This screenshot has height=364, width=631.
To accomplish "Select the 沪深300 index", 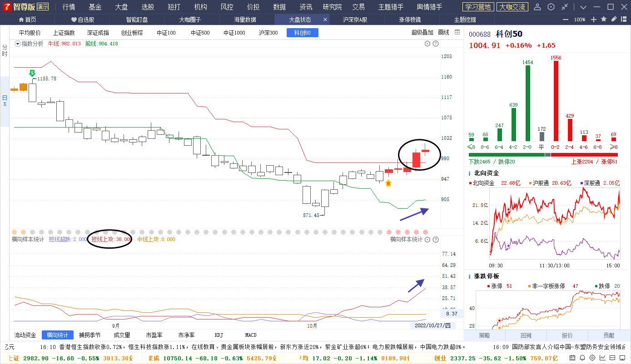I will pyautogui.click(x=268, y=33).
